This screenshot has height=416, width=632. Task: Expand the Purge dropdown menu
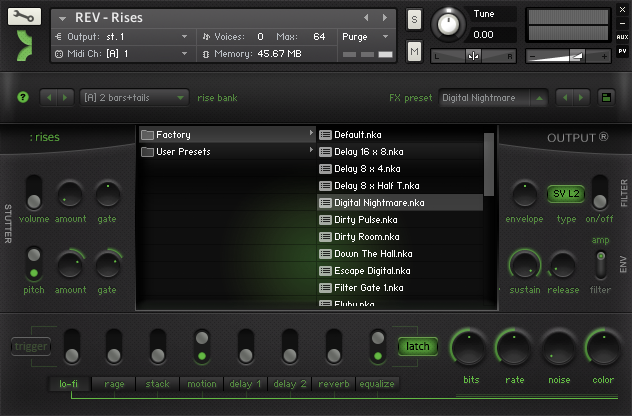click(366, 36)
